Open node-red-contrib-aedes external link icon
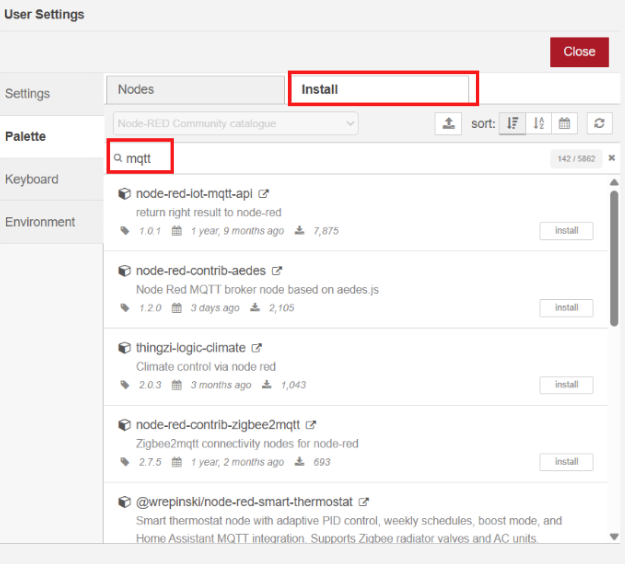Viewport: 625px width, 564px height. (277, 271)
